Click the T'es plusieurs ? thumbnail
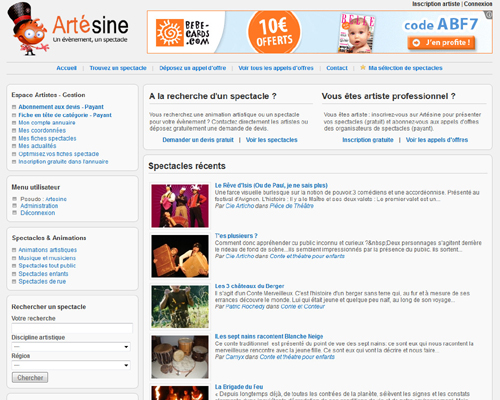500x400 pixels. click(x=180, y=256)
